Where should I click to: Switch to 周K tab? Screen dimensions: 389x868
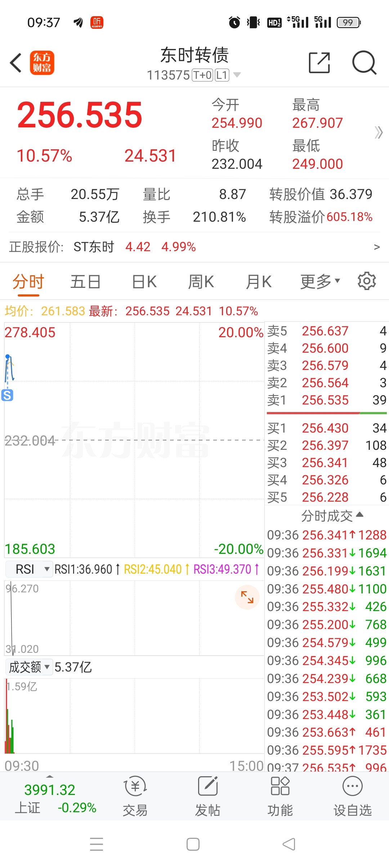point(201,281)
